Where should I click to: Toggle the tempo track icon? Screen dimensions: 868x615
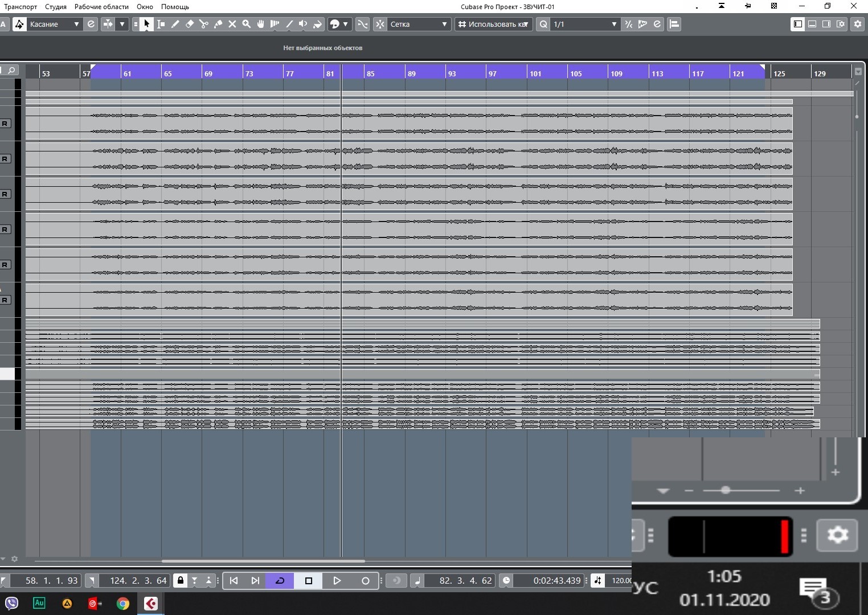[597, 581]
